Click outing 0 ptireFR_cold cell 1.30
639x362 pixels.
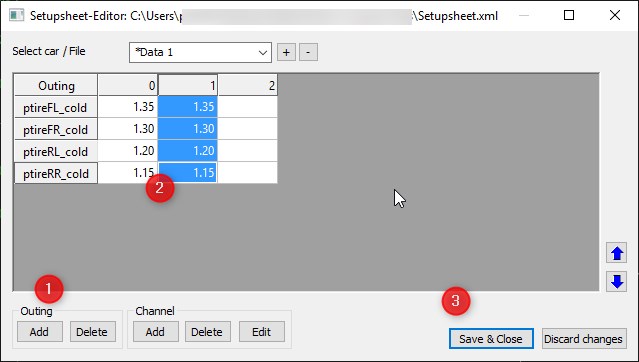128,129
